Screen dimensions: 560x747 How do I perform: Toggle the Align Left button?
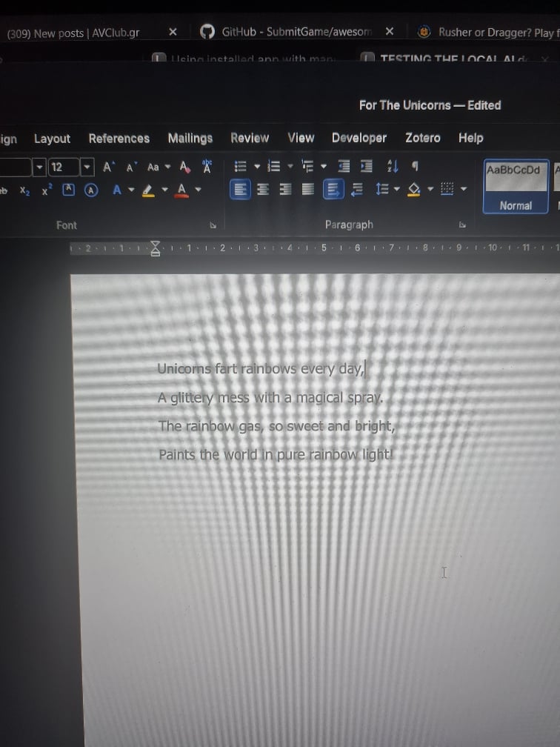tap(241, 190)
